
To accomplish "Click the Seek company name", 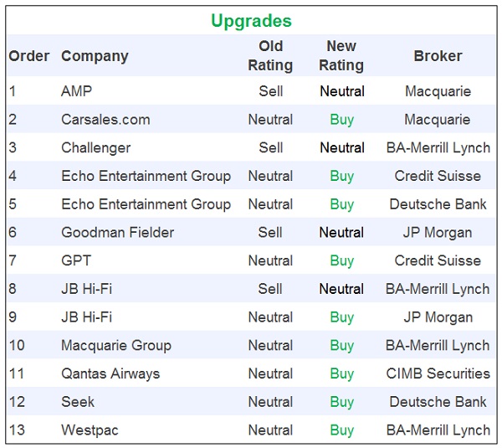I will click(x=78, y=403).
